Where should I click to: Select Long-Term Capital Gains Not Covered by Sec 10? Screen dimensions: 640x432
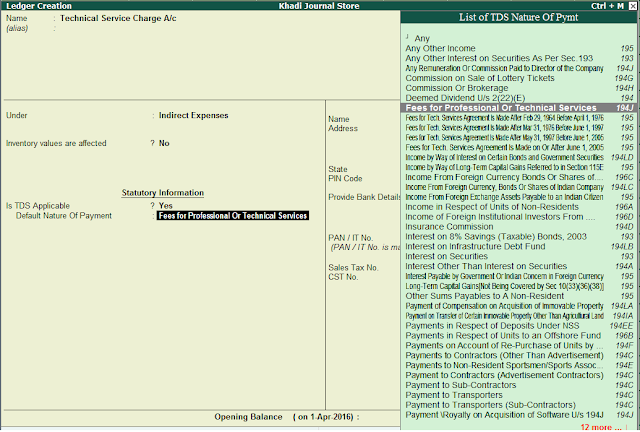[x=519, y=286]
